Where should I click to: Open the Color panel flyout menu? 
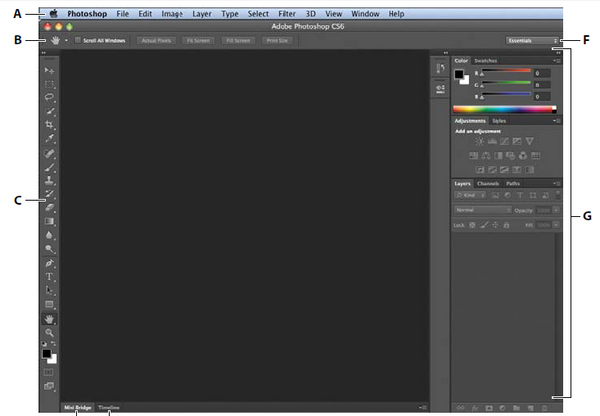point(557,60)
